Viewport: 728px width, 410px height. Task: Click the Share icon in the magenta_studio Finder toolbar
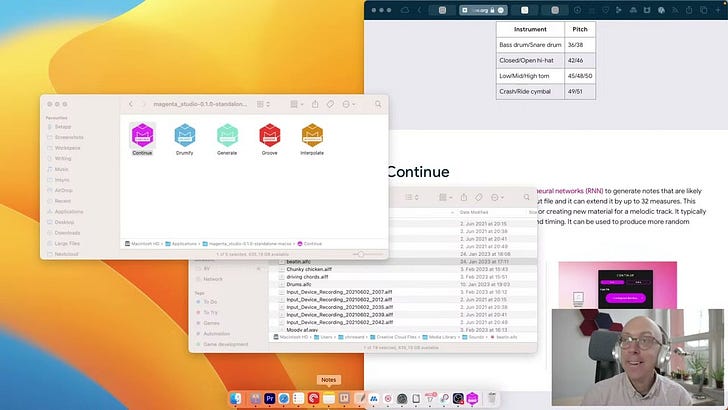[x=315, y=104]
